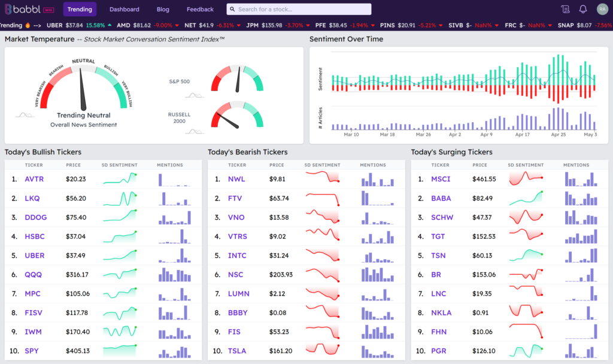The width and height of the screenshot is (613, 364).
Task: Click the main Market Temperature gauge
Action: click(x=83, y=89)
